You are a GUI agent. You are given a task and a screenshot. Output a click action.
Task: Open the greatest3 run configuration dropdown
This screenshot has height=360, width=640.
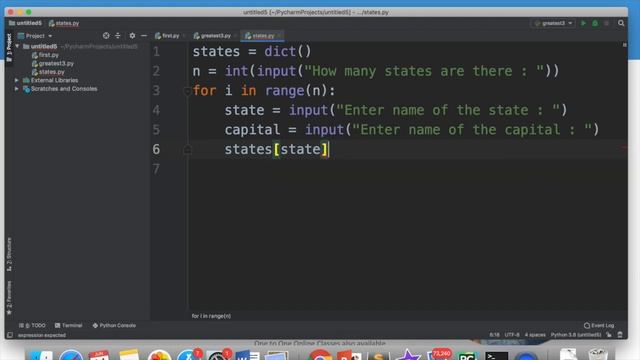coord(553,23)
